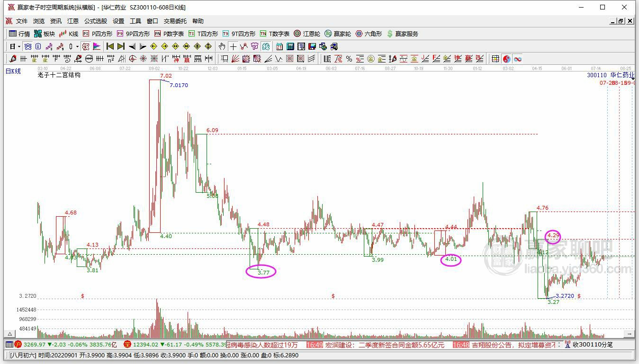Open the 宏润建设 news ticker headline
The height and width of the screenshot is (364, 639).
[385, 345]
